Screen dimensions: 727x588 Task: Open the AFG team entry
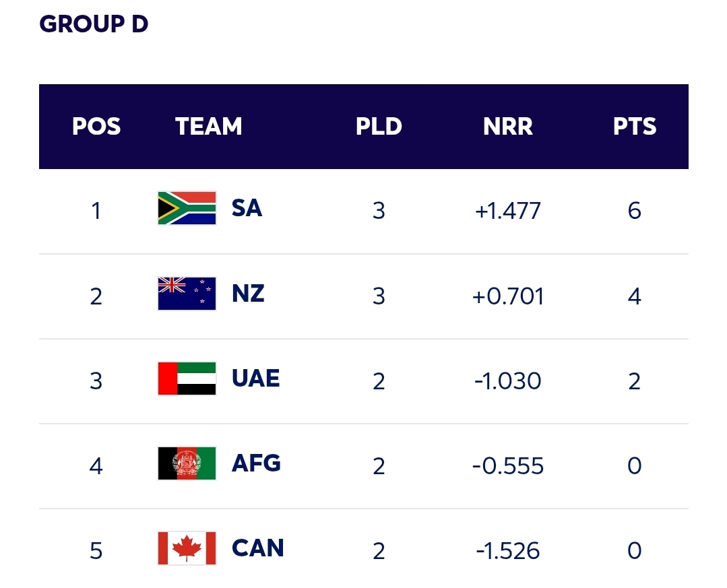pos(256,463)
